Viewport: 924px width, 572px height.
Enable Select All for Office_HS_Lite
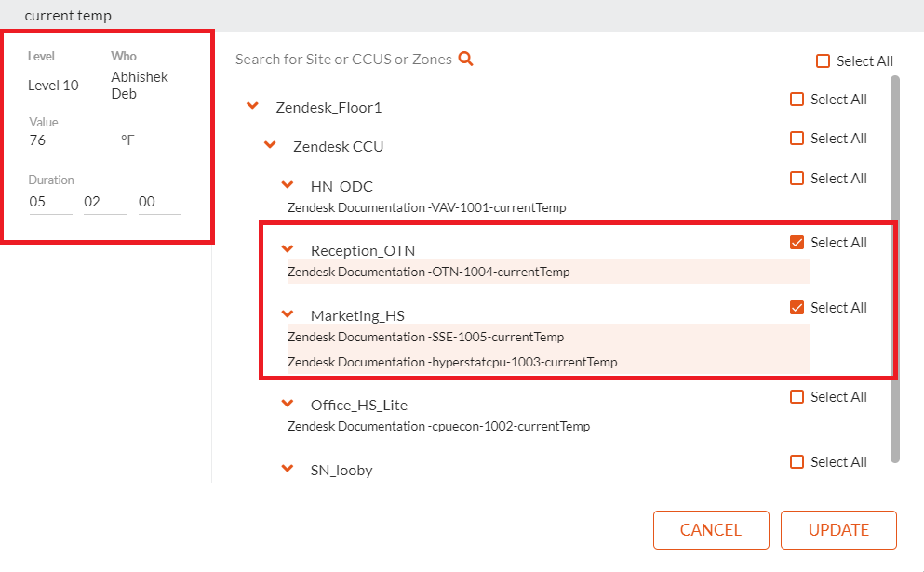[797, 396]
